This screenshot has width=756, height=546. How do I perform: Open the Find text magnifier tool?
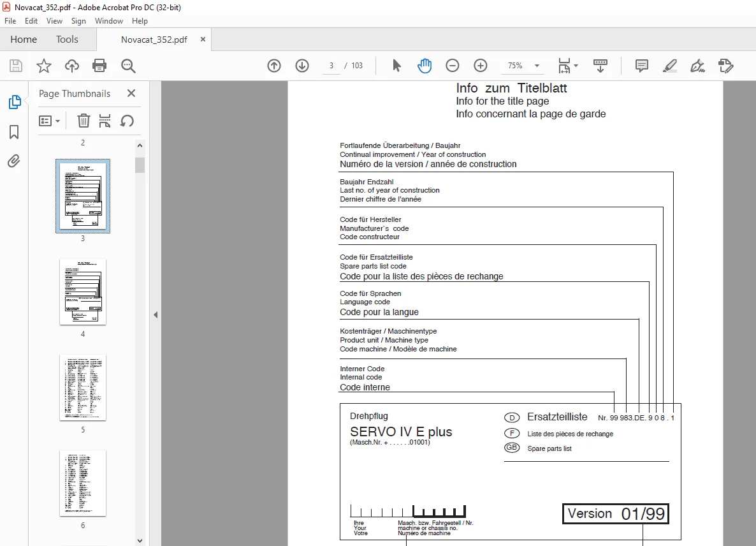pyautogui.click(x=127, y=66)
